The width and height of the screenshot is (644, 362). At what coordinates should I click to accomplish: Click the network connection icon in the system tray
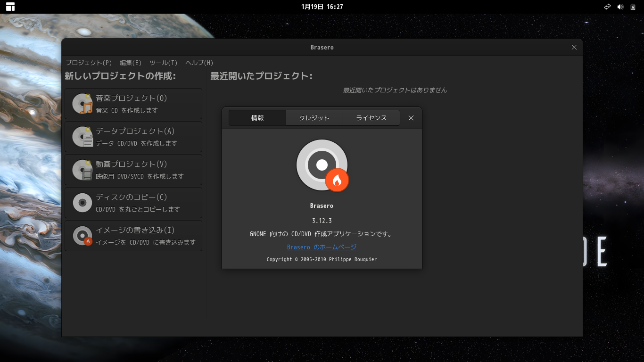pos(607,7)
